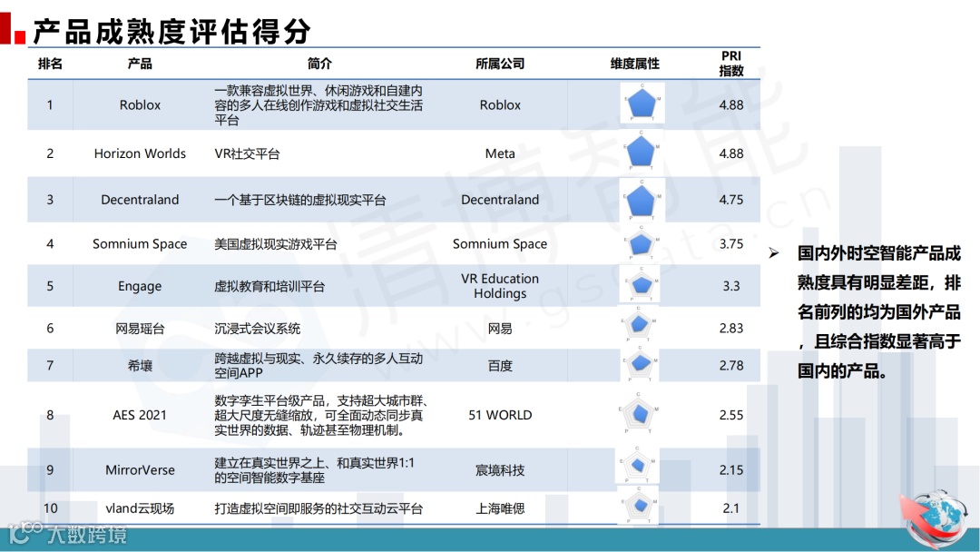Image resolution: width=980 pixels, height=552 pixels.
Task: Click the company cell 网易
Action: point(500,328)
